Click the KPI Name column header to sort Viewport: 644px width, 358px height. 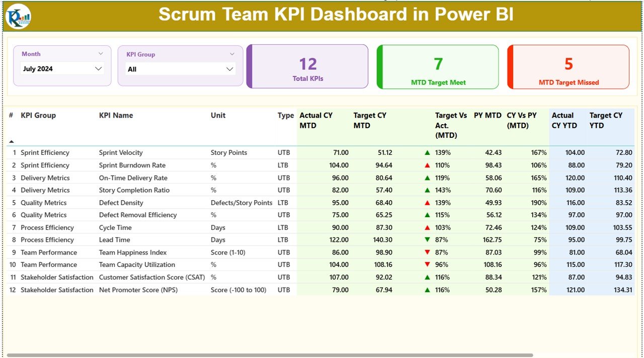pyautogui.click(x=117, y=115)
